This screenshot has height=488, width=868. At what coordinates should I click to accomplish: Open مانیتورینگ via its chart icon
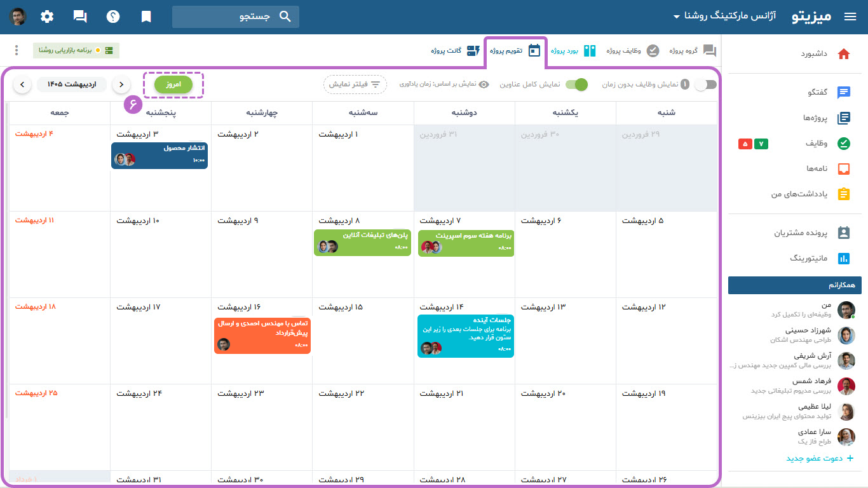(844, 259)
